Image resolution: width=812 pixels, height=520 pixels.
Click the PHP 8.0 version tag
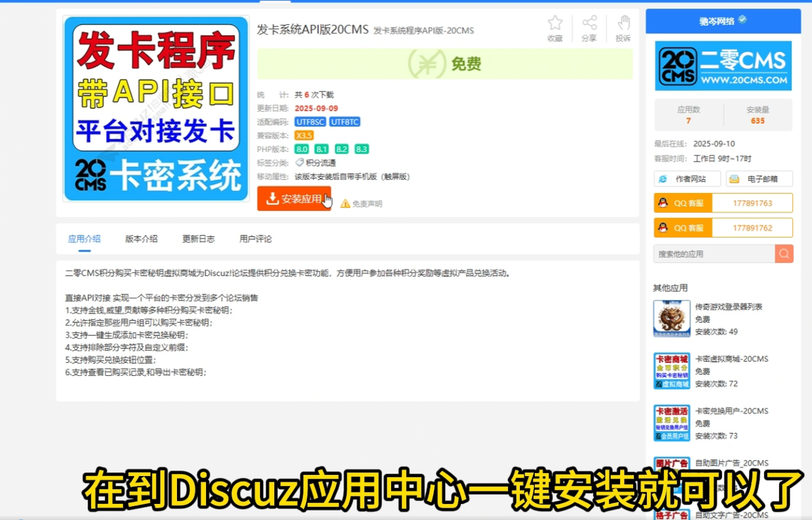coord(301,149)
